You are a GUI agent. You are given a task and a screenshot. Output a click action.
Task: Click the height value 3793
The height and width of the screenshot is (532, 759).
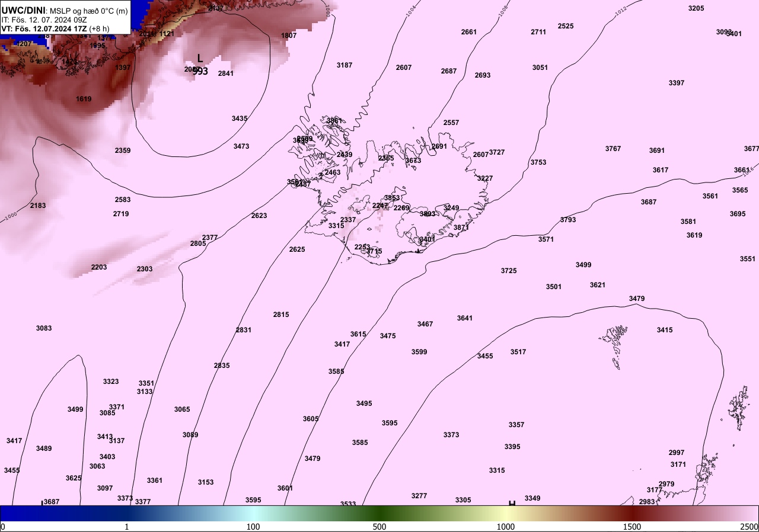pos(568,220)
